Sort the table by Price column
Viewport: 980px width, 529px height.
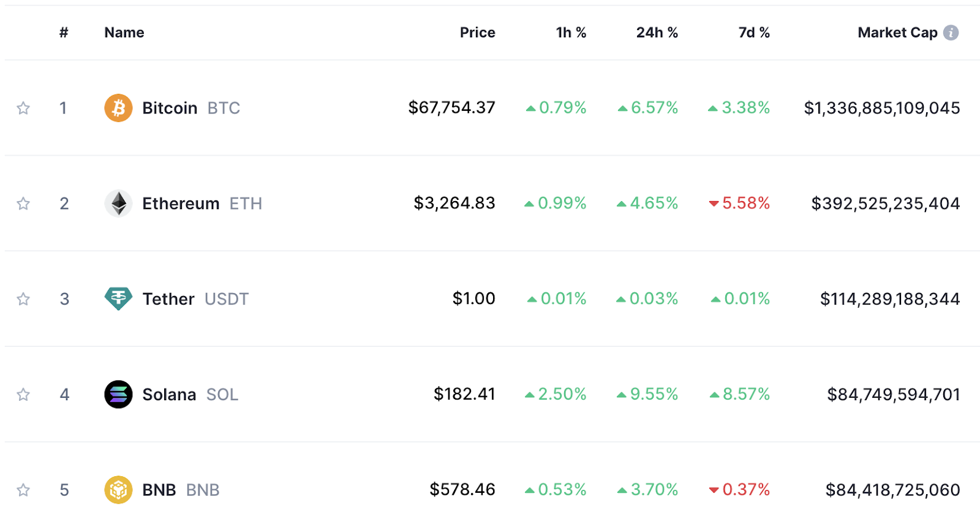click(x=477, y=32)
